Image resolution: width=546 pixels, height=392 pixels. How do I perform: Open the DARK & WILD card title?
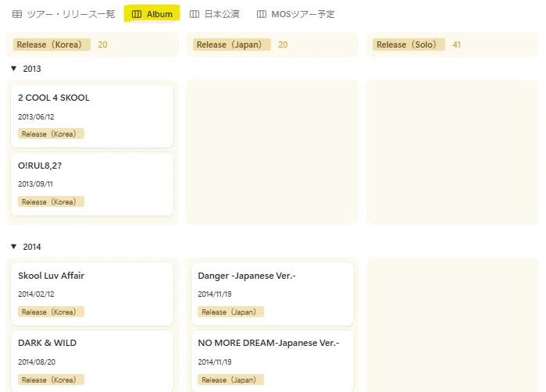[48, 343]
